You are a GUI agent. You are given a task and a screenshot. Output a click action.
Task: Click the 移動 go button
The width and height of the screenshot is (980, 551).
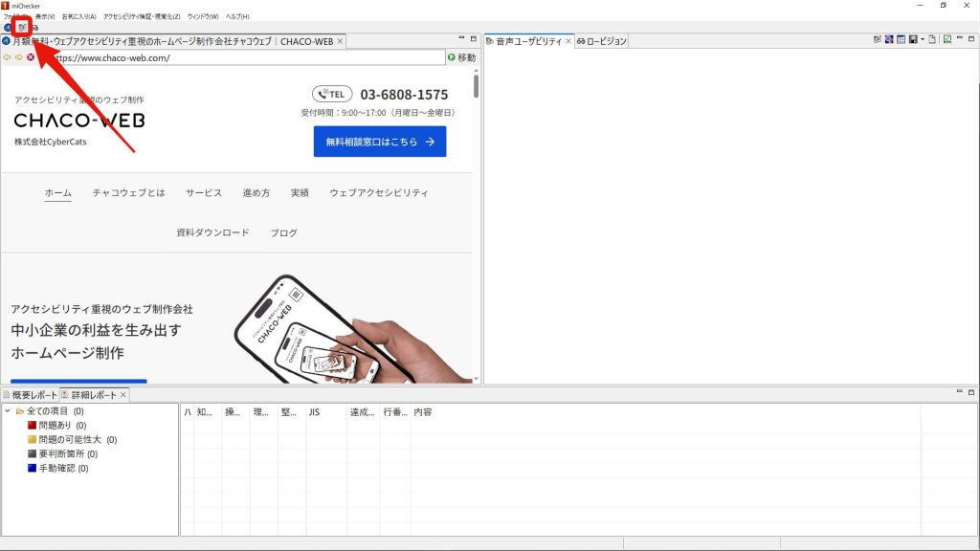[x=460, y=57]
